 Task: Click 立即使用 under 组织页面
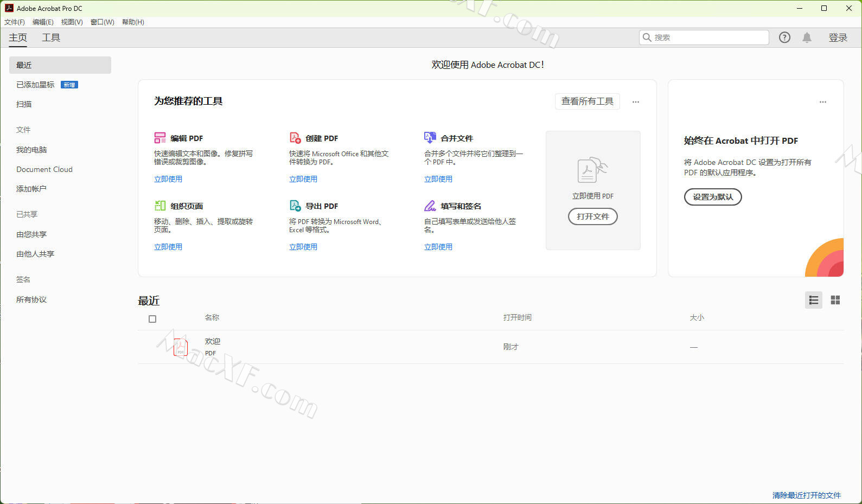click(168, 247)
